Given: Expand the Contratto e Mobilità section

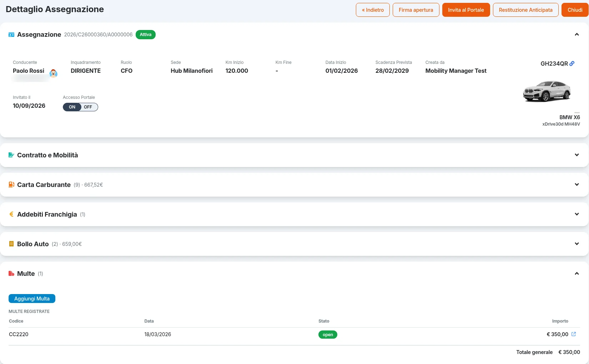Looking at the screenshot, I should click(x=577, y=155).
